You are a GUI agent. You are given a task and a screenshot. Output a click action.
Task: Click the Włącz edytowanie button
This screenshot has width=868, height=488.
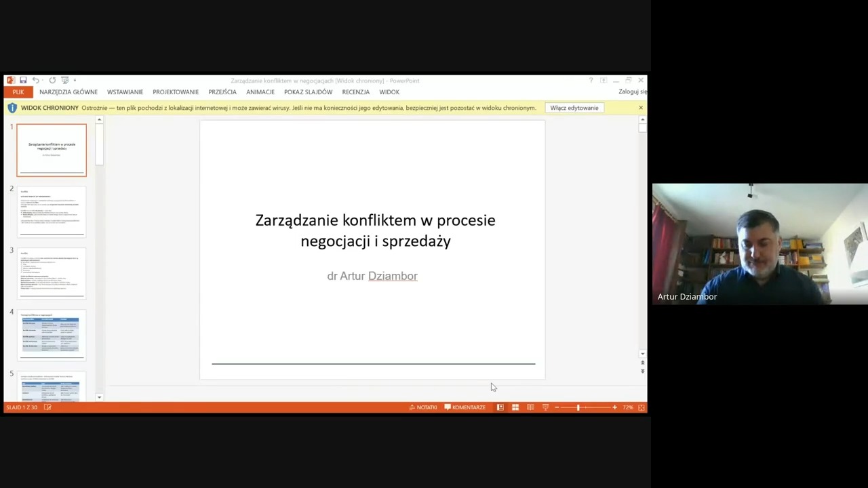574,108
